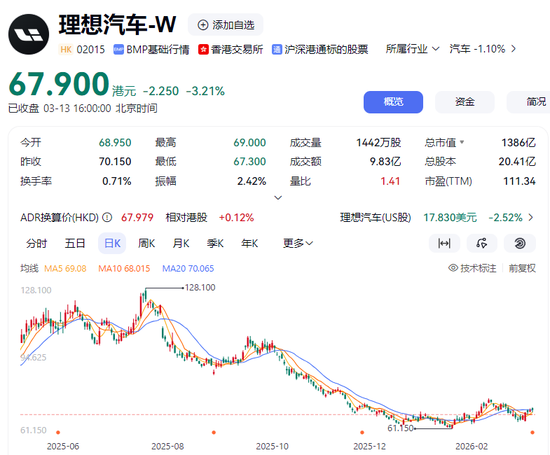Switch to the 分时 chart tab
Screen dimensions: 550x455
coord(36,243)
